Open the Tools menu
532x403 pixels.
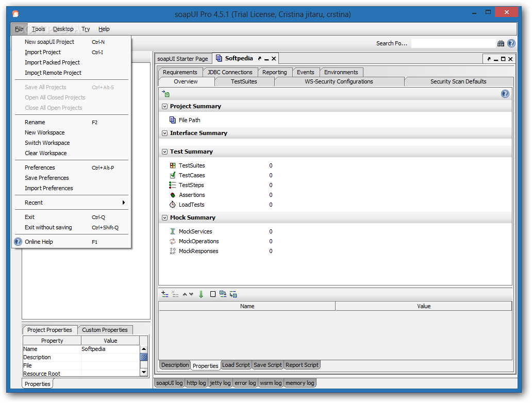tap(38, 29)
